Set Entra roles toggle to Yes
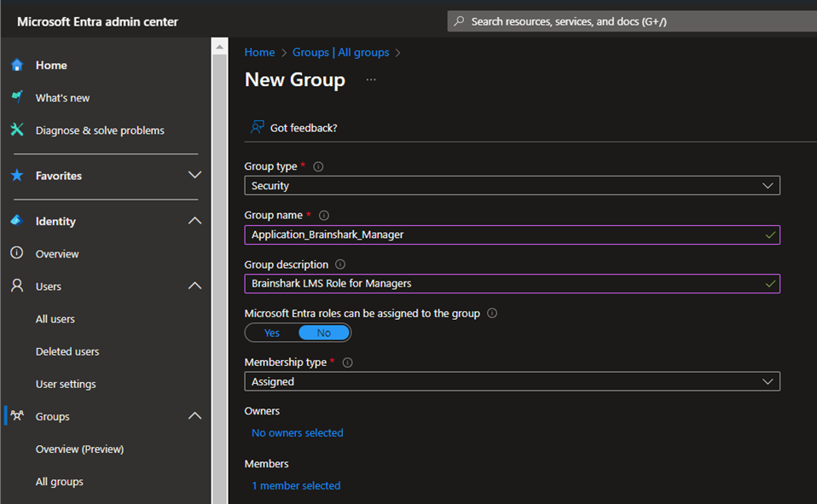Screen dimensions: 817x504 coord(272,333)
